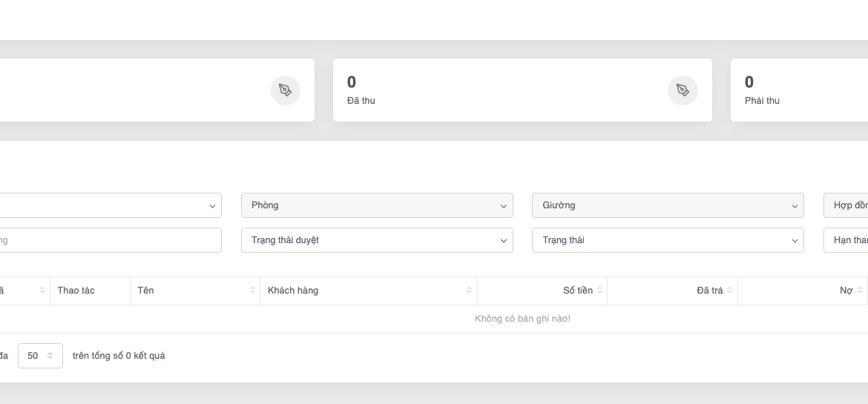
Task: Open the Hạn thanh toán filter dropdown
Action: click(x=847, y=240)
